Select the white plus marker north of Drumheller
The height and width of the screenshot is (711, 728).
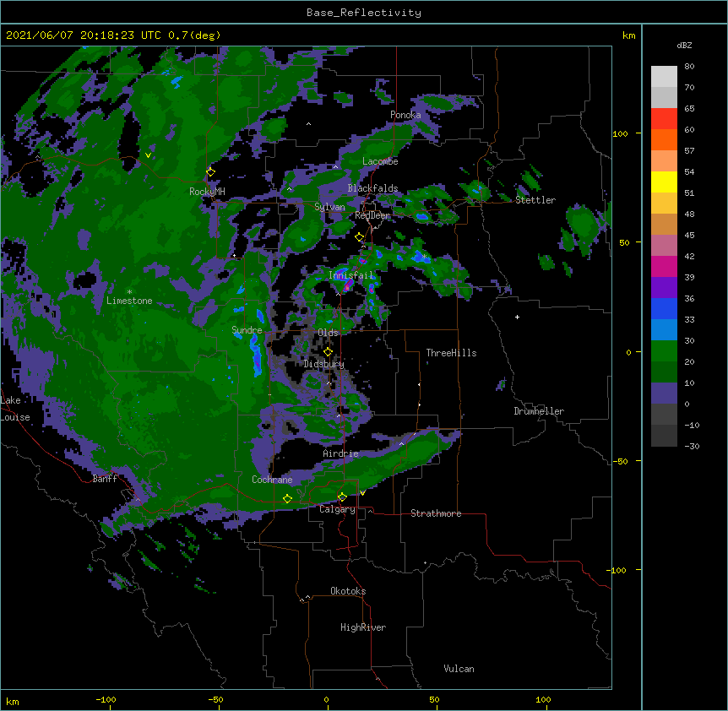coord(517,317)
